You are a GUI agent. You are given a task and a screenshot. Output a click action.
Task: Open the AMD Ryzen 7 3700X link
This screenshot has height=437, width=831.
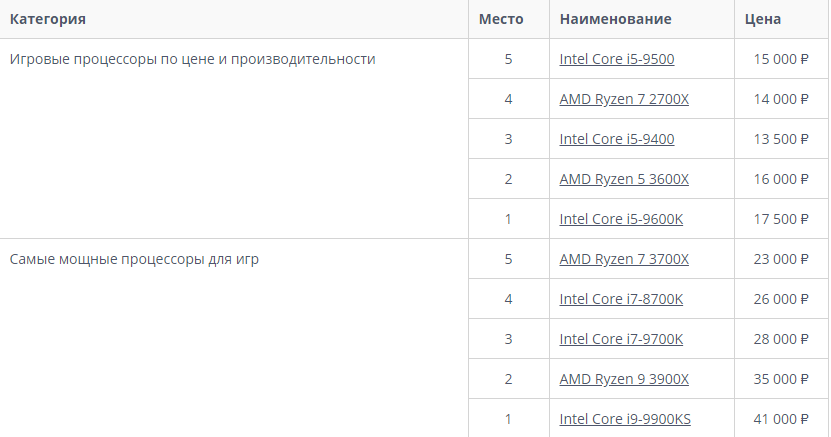(624, 259)
